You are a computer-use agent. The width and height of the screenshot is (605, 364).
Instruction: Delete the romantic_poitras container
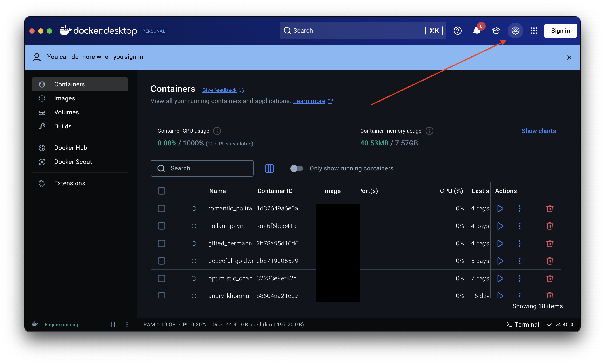click(550, 208)
